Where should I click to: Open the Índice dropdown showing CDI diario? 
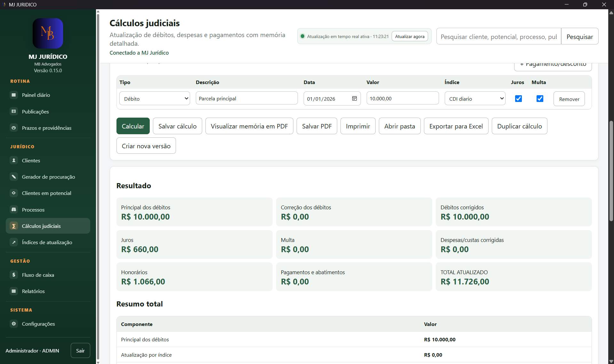[x=475, y=98]
